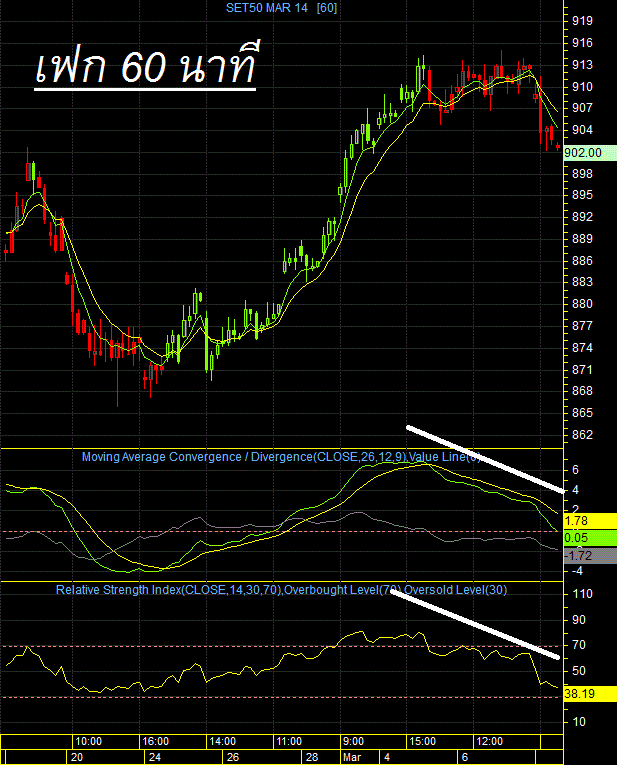Click price axis label 919
Screen dimensions: 617x766
pos(582,21)
